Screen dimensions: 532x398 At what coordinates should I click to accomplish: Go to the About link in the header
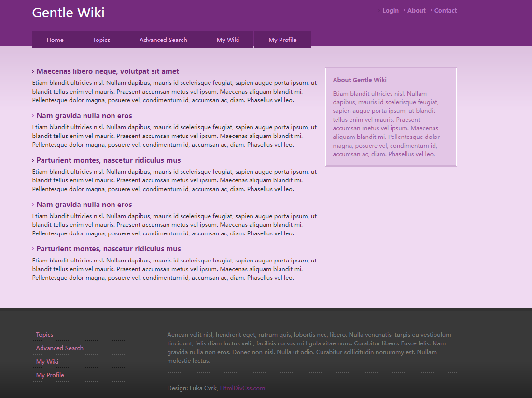[416, 11]
